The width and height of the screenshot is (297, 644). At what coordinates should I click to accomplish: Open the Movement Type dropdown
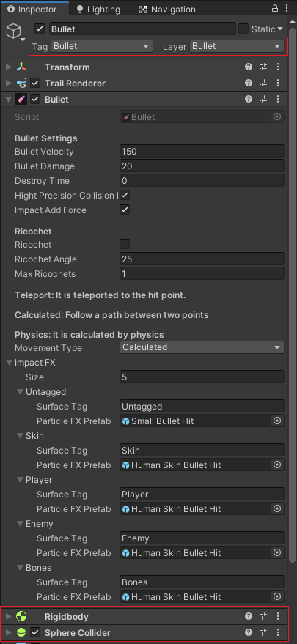pos(202,347)
